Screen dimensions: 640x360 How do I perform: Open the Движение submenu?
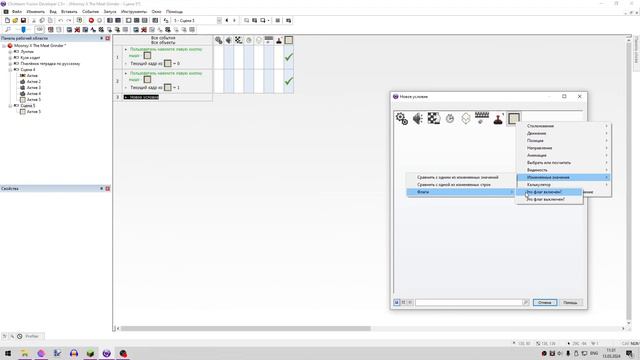pos(564,133)
